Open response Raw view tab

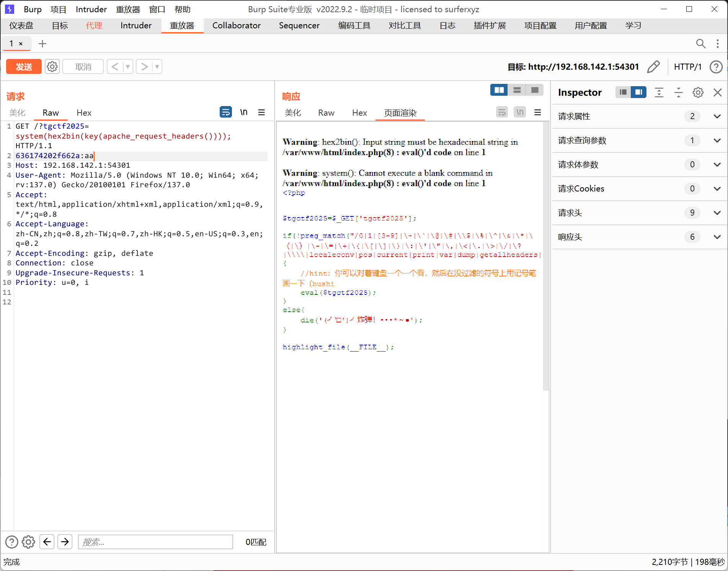(326, 113)
